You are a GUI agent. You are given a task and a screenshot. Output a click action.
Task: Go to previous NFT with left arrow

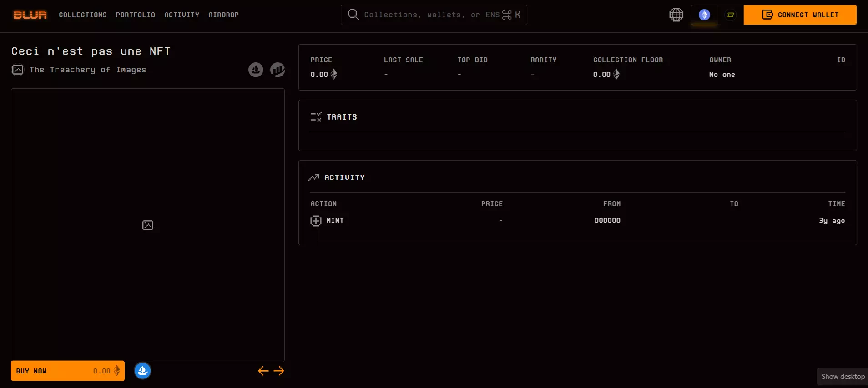pyautogui.click(x=263, y=371)
